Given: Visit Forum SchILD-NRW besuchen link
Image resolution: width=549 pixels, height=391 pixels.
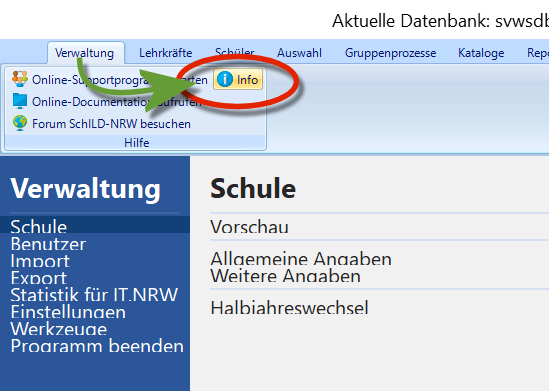Looking at the screenshot, I should pyautogui.click(x=111, y=124).
